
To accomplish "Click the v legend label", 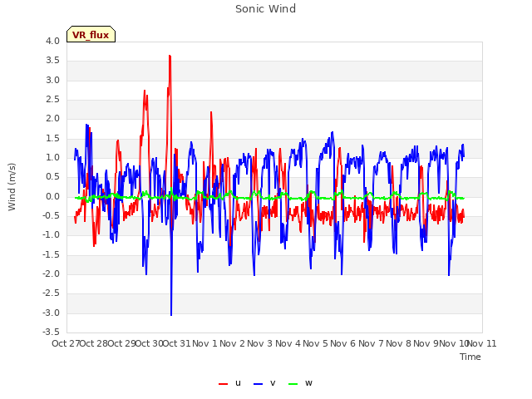I will [273, 383].
